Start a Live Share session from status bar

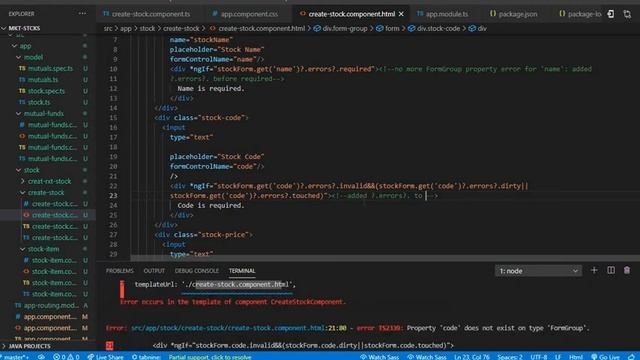coord(105,357)
